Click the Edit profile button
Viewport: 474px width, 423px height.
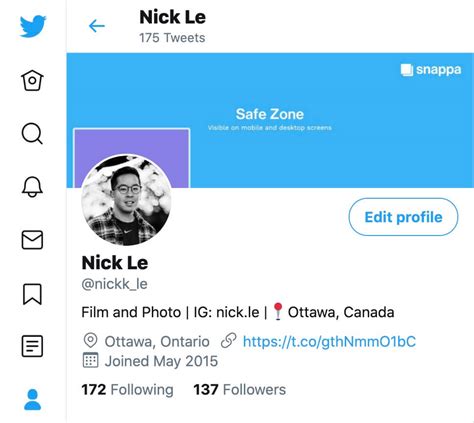point(403,217)
